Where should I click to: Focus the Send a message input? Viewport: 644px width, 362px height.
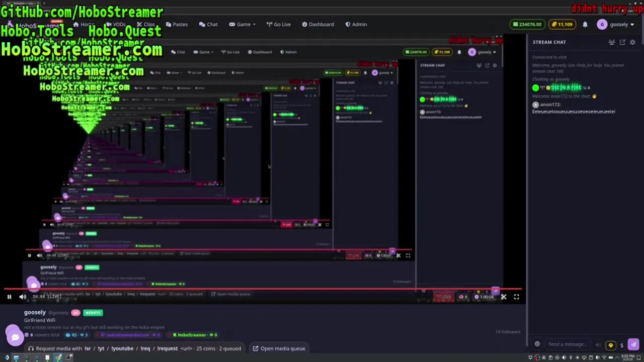pyautogui.click(x=569, y=344)
